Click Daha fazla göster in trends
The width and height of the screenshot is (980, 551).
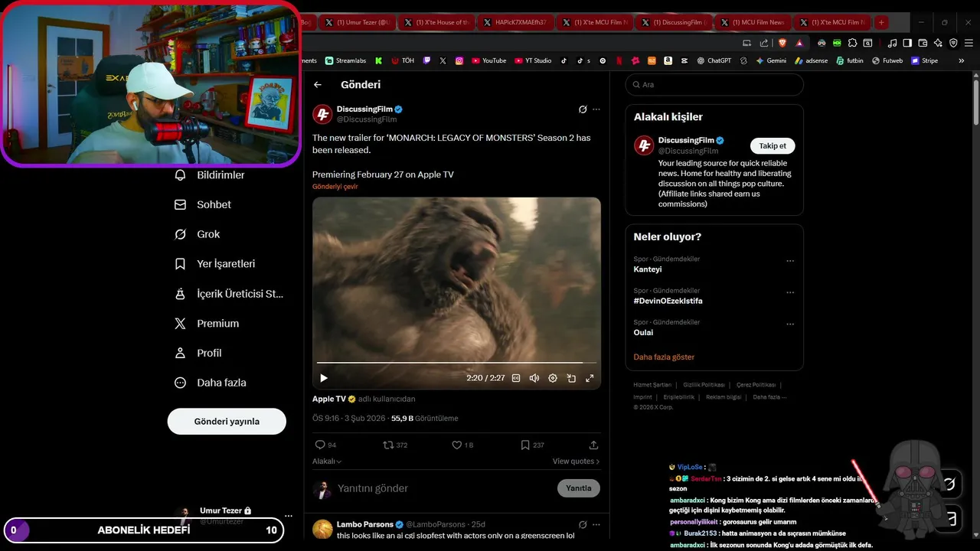[x=664, y=357]
